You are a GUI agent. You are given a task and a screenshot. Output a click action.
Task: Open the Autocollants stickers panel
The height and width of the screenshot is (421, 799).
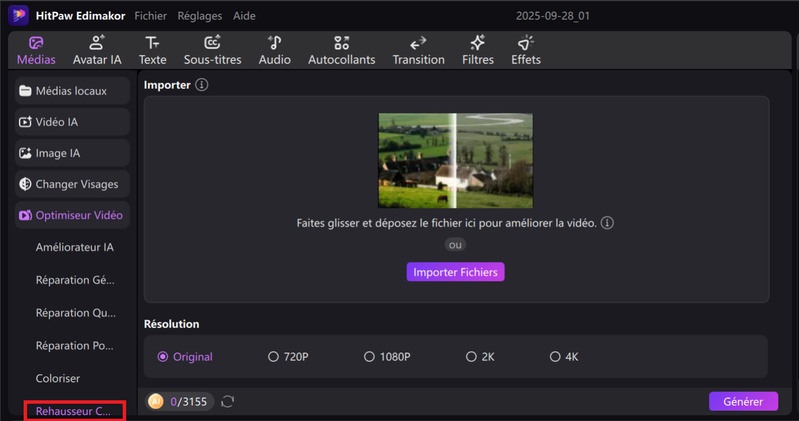point(341,50)
